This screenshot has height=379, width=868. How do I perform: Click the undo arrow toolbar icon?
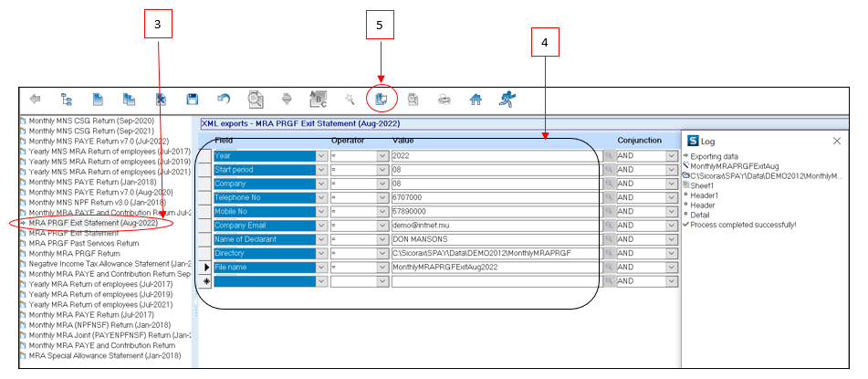[224, 99]
